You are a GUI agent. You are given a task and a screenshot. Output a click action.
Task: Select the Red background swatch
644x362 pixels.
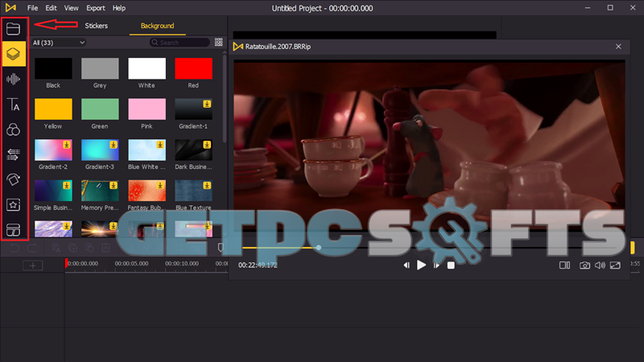coord(193,68)
